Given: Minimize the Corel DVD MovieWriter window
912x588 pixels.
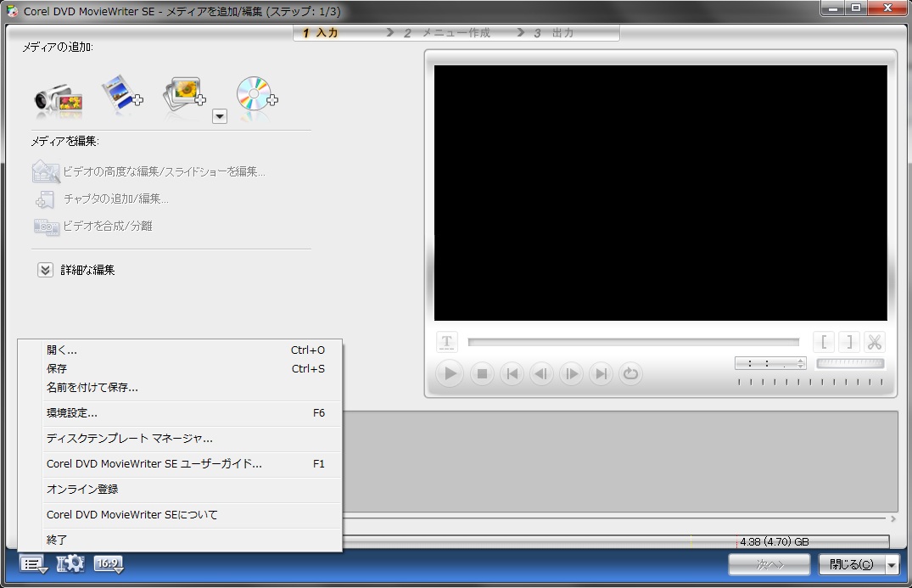Looking at the screenshot, I should 833,8.
